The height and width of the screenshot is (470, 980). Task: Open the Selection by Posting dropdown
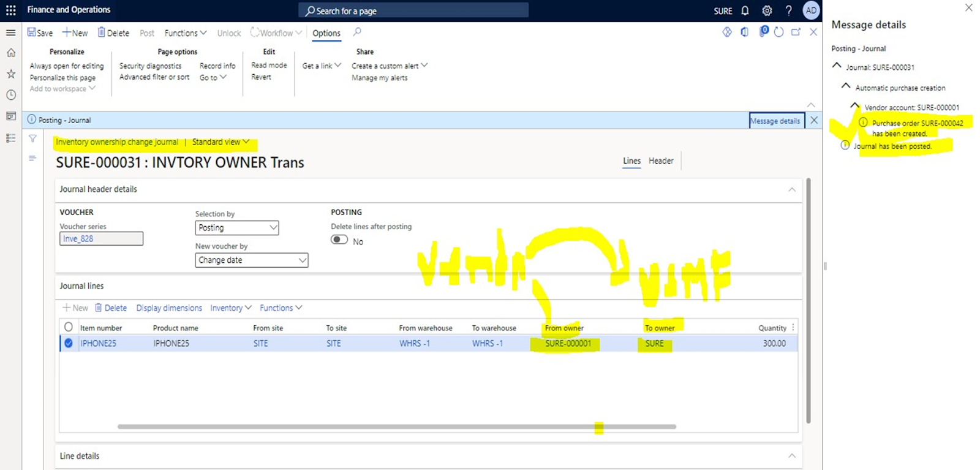coord(237,227)
